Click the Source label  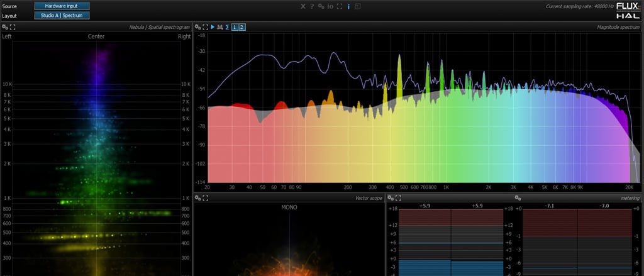coord(9,6)
